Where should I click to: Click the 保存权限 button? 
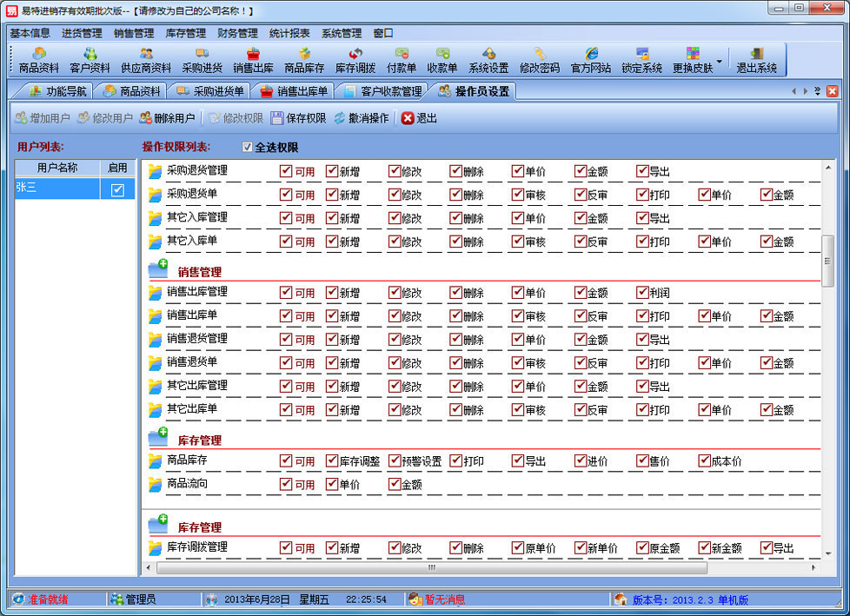click(x=298, y=118)
